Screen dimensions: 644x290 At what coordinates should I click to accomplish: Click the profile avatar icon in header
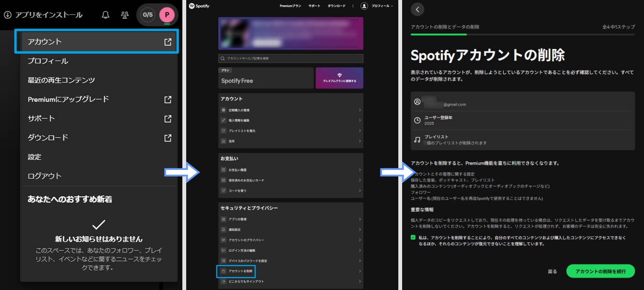pos(364,6)
